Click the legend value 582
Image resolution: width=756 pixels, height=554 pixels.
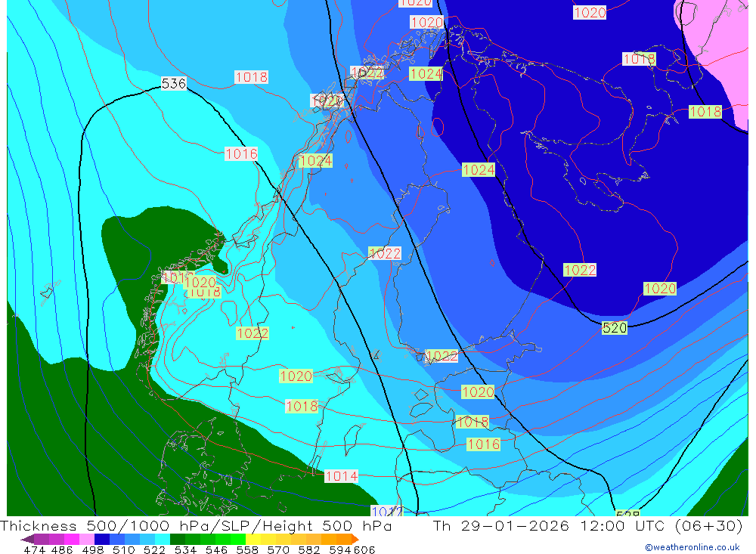[x=308, y=549]
